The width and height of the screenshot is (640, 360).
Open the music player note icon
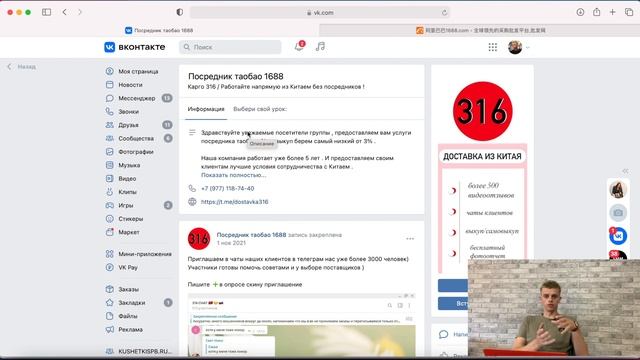click(x=320, y=47)
